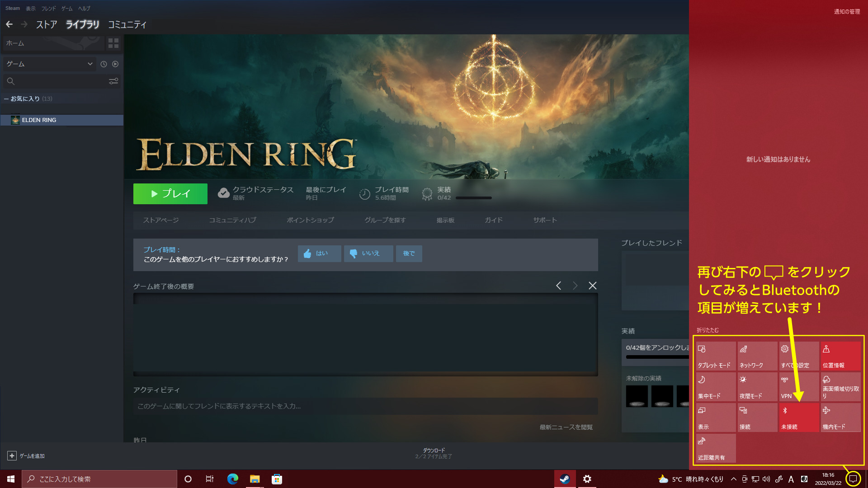Collapse the お気に入り category

6,99
